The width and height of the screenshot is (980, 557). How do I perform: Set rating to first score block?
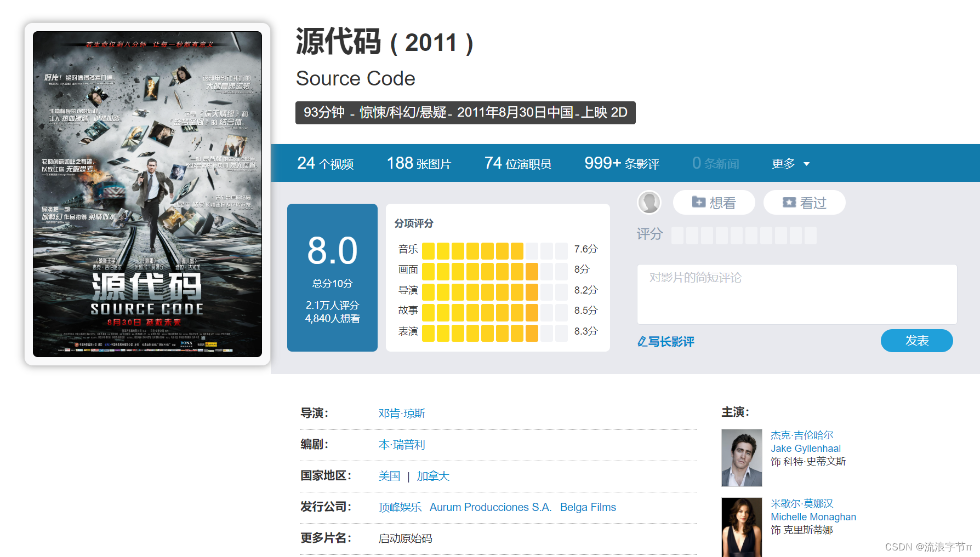click(x=677, y=236)
